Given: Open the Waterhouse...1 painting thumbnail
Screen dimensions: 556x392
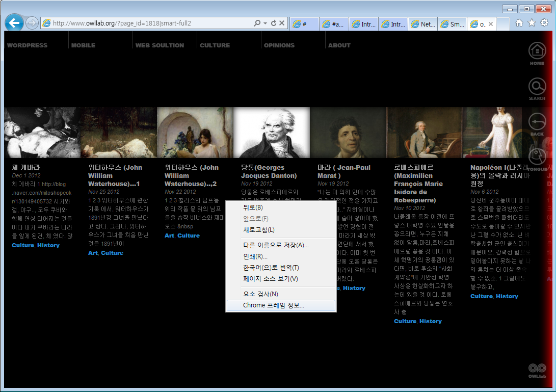Looking at the screenshot, I should point(119,133).
